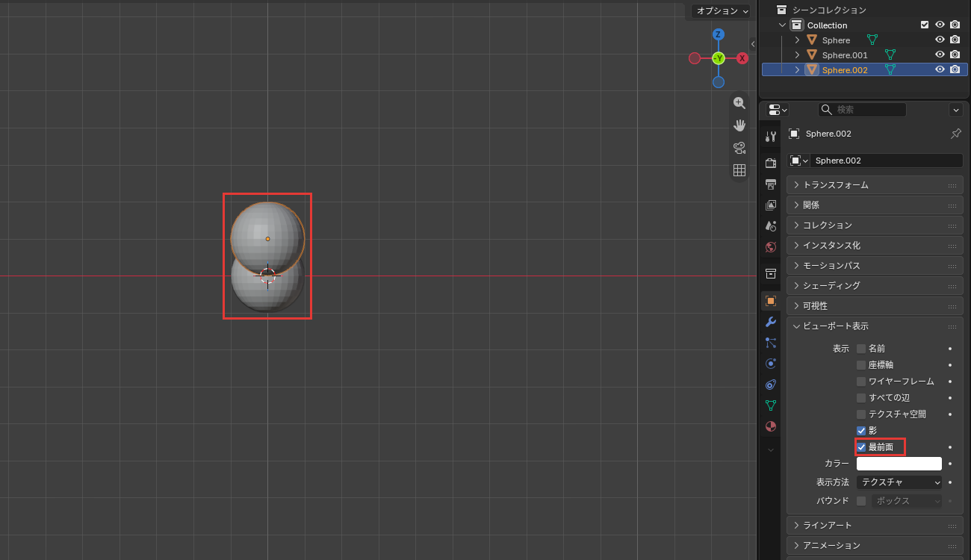Click the blue Z axis gizmo handle
Viewport: 971px width, 560px height.
[718, 34]
